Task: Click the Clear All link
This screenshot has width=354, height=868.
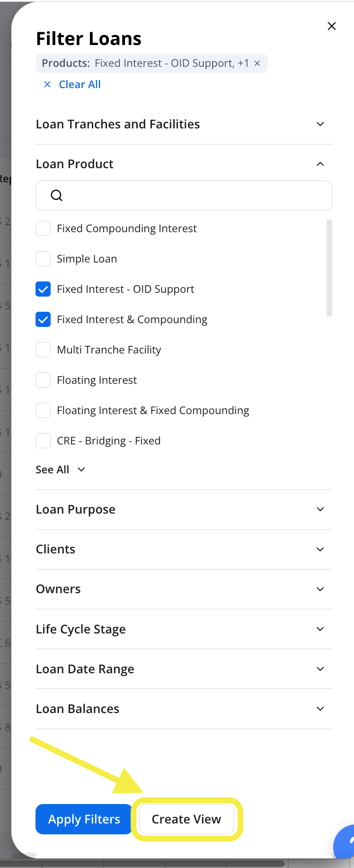Action: [x=80, y=84]
